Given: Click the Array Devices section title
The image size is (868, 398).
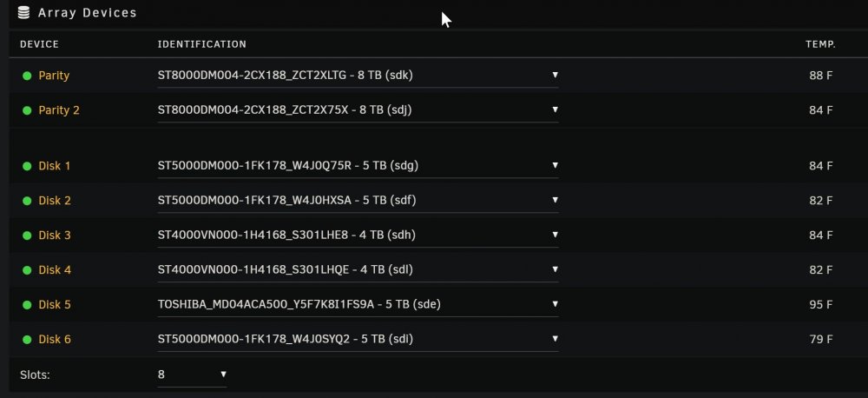Looking at the screenshot, I should tap(88, 13).
